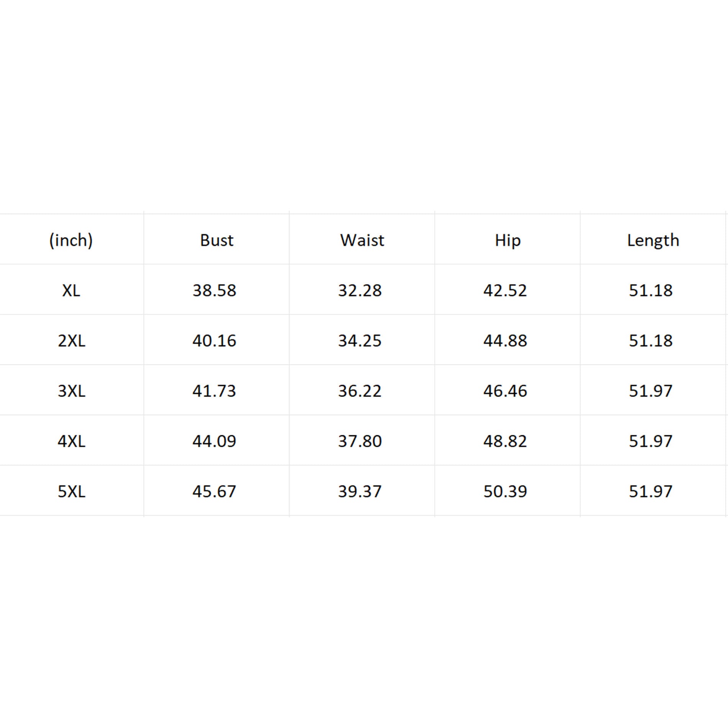Select the Waist column header
728x728 pixels.
362,241
